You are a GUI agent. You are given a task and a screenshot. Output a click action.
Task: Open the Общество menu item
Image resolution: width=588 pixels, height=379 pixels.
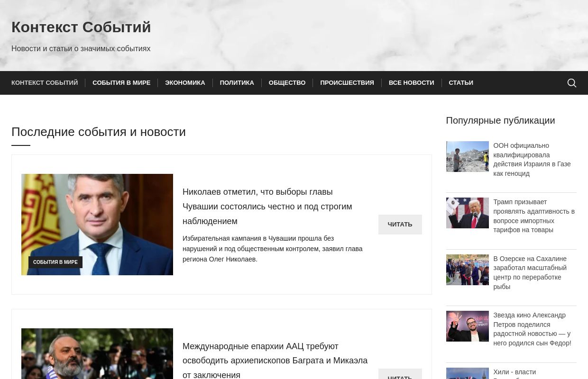click(287, 83)
